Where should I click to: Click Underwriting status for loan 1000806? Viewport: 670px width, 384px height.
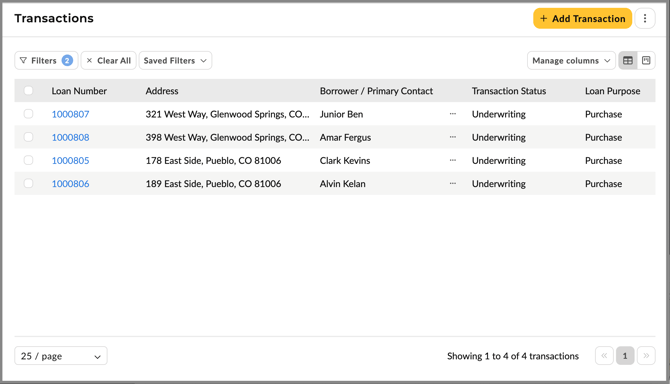tap(499, 183)
